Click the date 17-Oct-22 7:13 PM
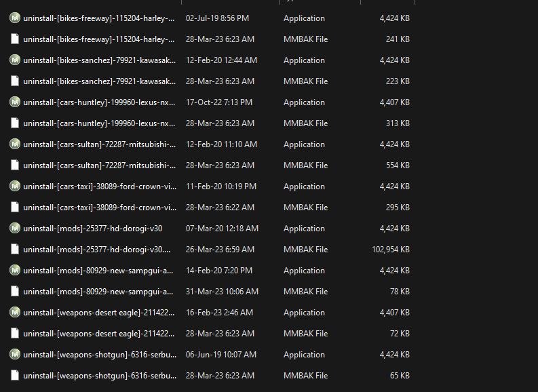The height and width of the screenshot is (392, 538). coord(219,102)
